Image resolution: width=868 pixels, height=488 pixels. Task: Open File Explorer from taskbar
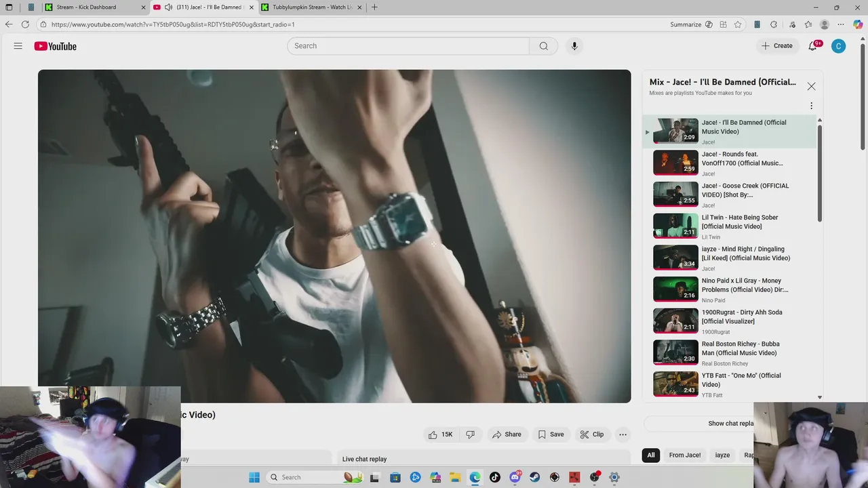coord(455,477)
